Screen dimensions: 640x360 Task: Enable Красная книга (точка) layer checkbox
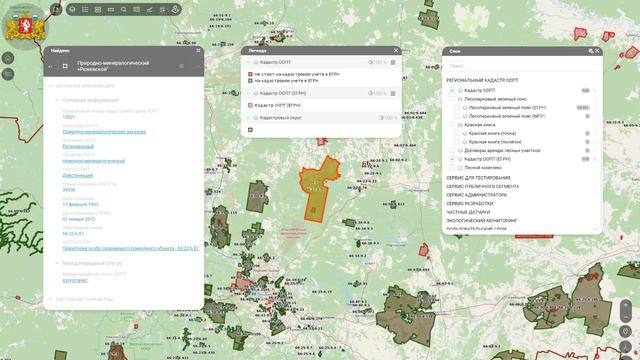[x=457, y=133]
